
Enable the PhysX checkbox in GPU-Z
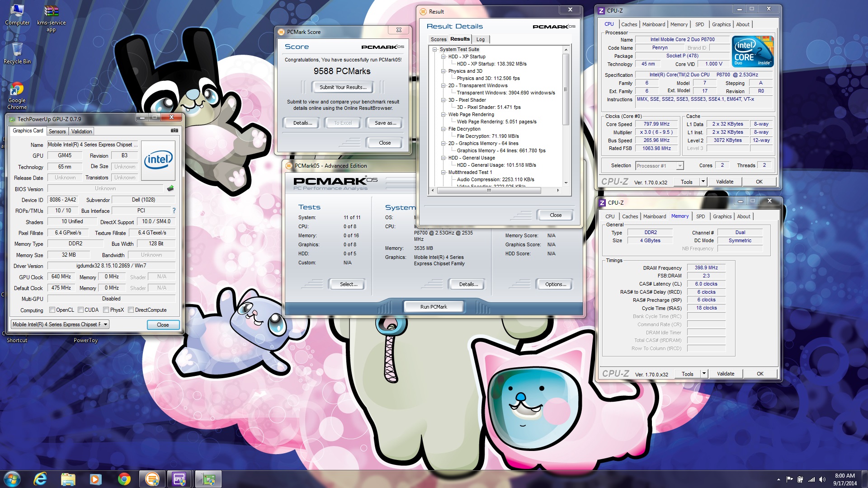coord(106,310)
